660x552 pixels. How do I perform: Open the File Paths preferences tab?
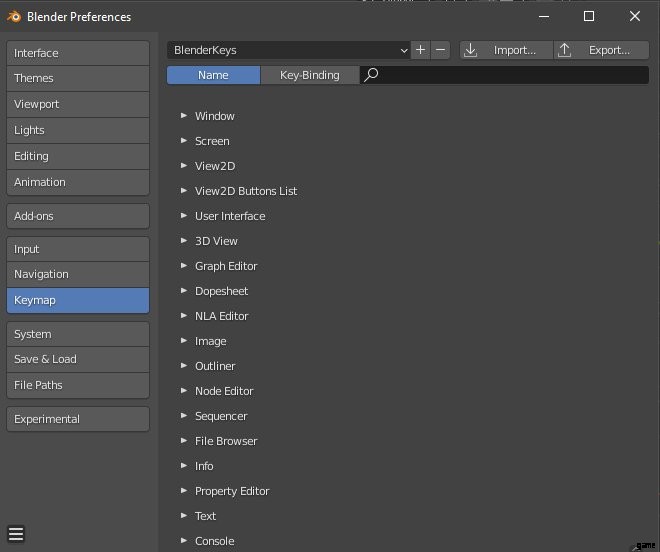78,385
